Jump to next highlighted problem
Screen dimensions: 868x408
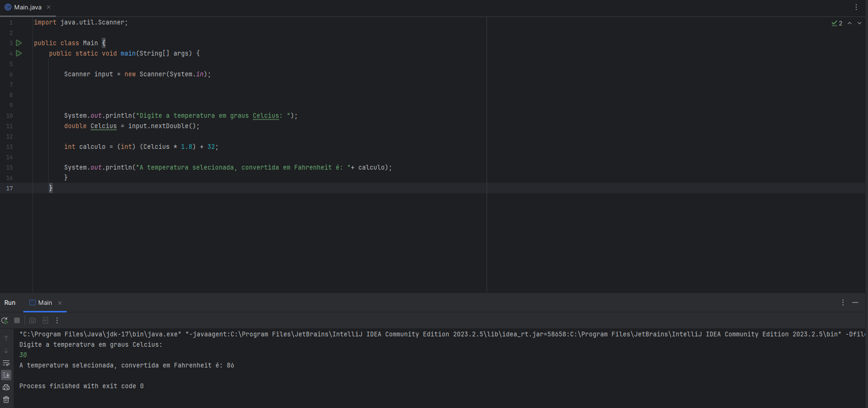click(x=860, y=23)
